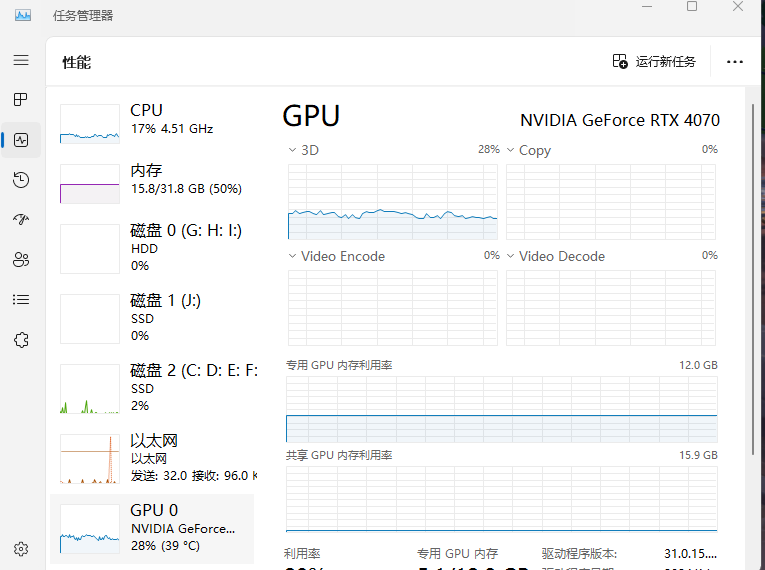Viewport: 765px width, 570px height.
Task: Open the hamburger navigation menu
Action: click(x=21, y=60)
